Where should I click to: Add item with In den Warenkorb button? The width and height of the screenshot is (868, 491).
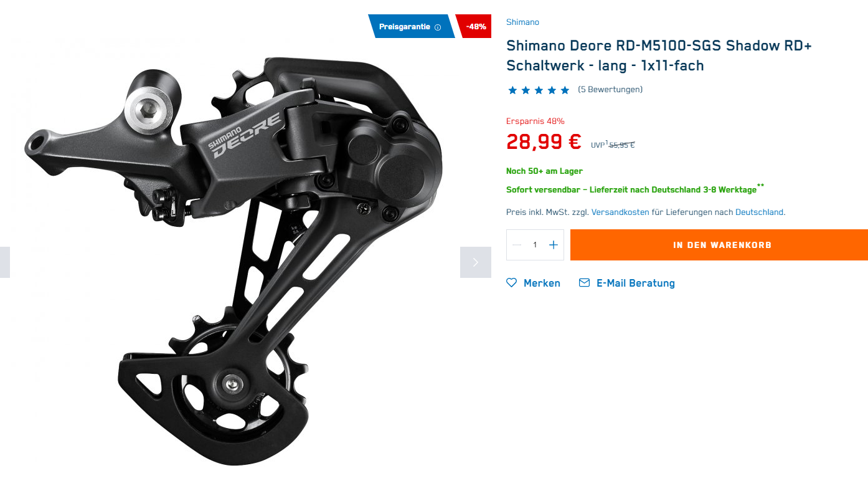coord(719,245)
